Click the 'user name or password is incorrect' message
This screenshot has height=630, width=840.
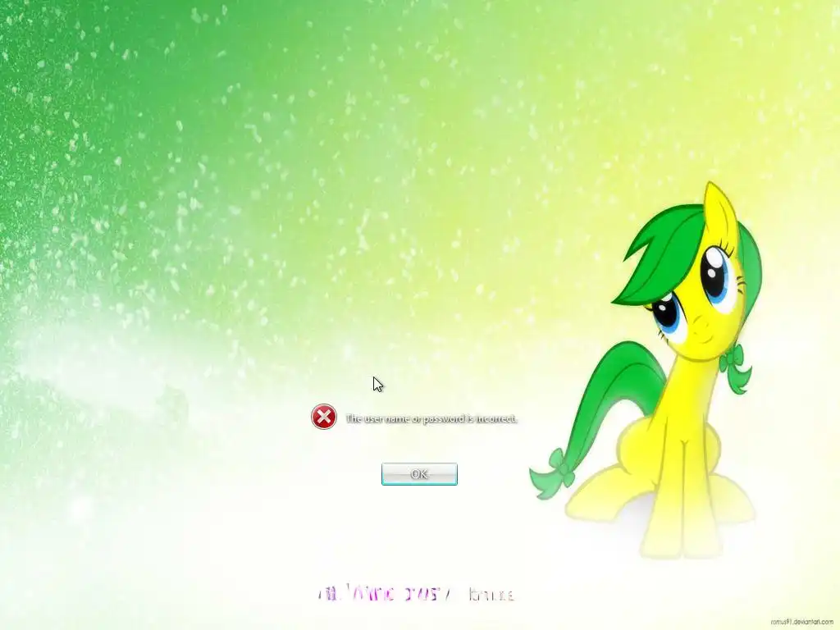431,418
